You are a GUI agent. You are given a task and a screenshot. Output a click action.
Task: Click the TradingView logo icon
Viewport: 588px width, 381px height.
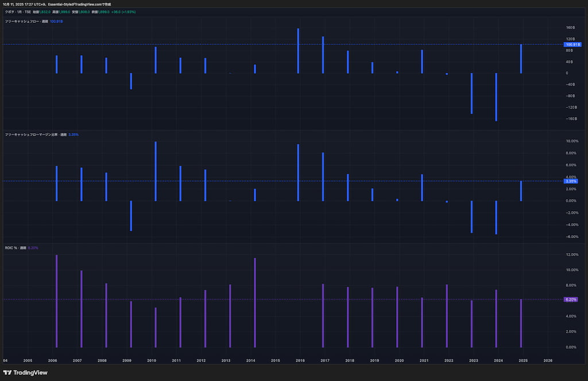[x=7, y=372]
